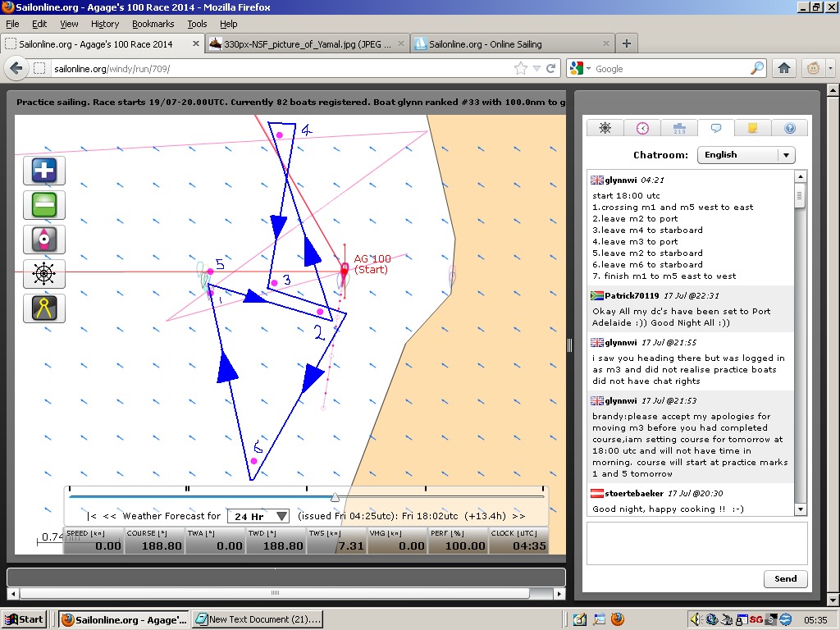The image size is (840, 630).
Task: Launch Firefox from the quick launch icon
Action: (617, 619)
